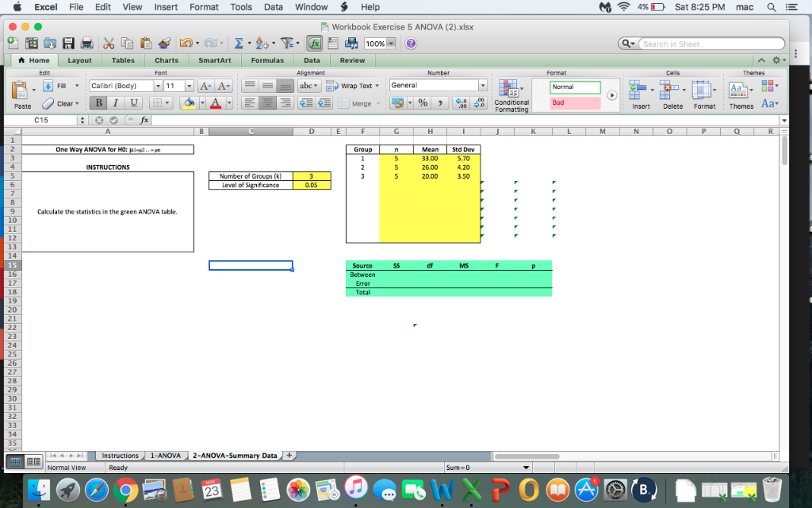Toggle italic formatting
The image size is (812, 508).
click(117, 103)
